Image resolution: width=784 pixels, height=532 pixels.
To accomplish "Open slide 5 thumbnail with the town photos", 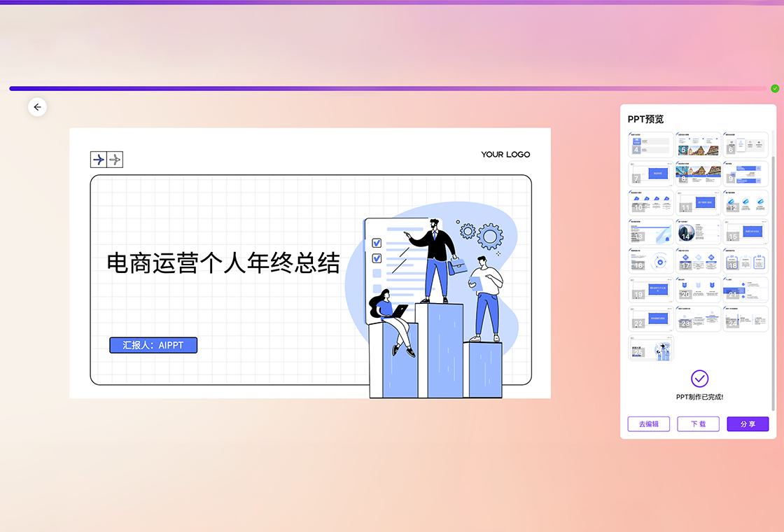I will pos(698,144).
